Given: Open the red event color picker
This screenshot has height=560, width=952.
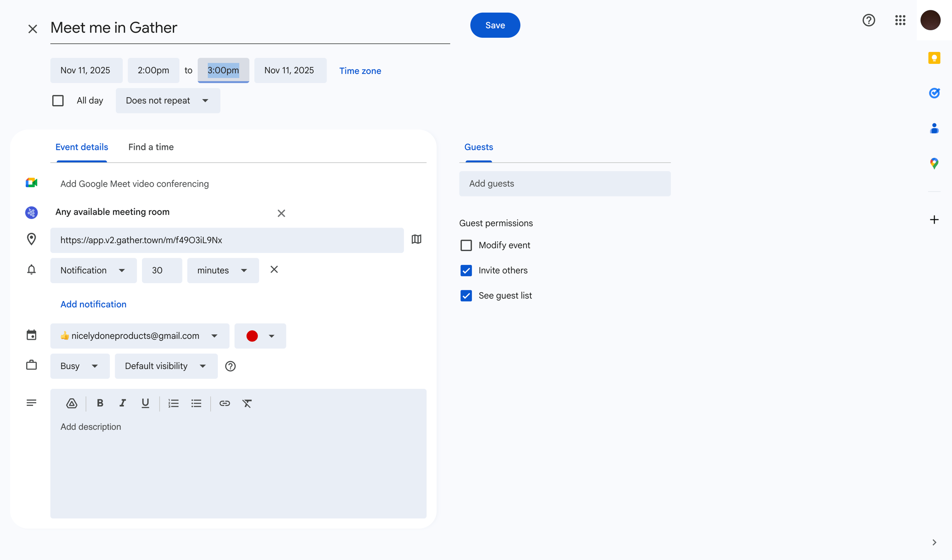Looking at the screenshot, I should tap(260, 336).
